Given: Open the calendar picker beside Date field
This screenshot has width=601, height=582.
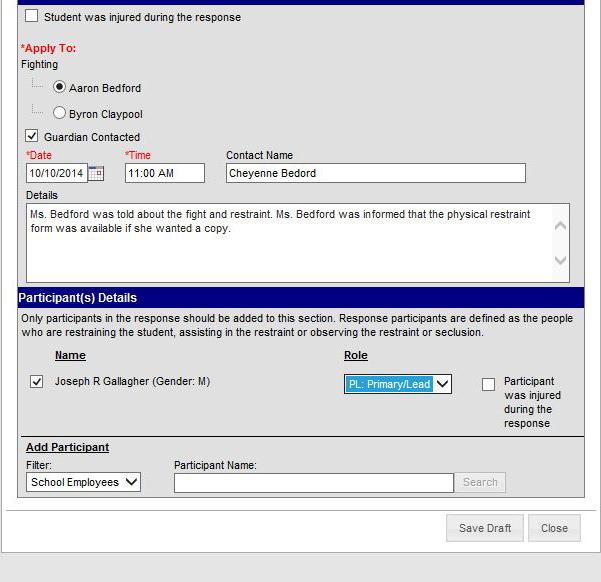Looking at the screenshot, I should [96, 173].
